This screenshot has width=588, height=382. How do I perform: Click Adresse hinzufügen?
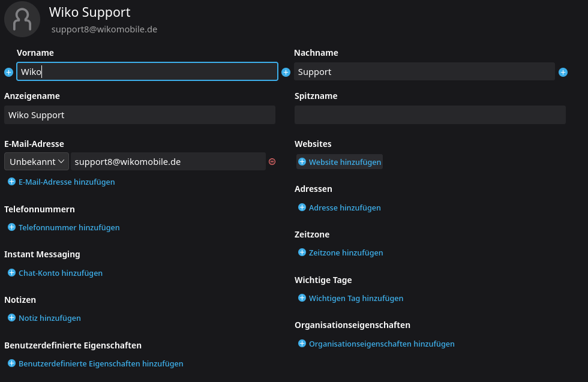point(344,207)
